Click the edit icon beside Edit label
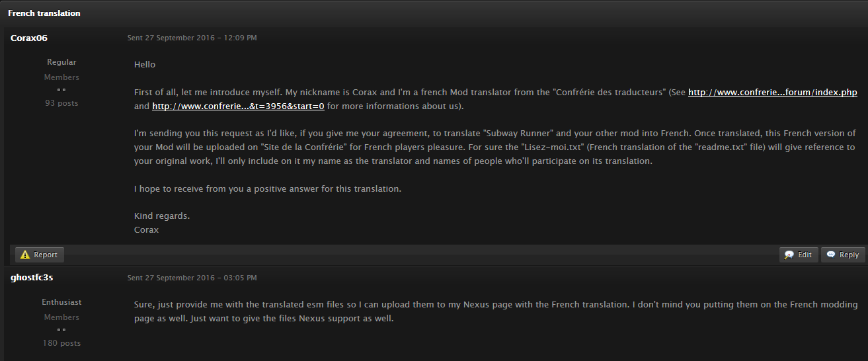 pos(789,255)
